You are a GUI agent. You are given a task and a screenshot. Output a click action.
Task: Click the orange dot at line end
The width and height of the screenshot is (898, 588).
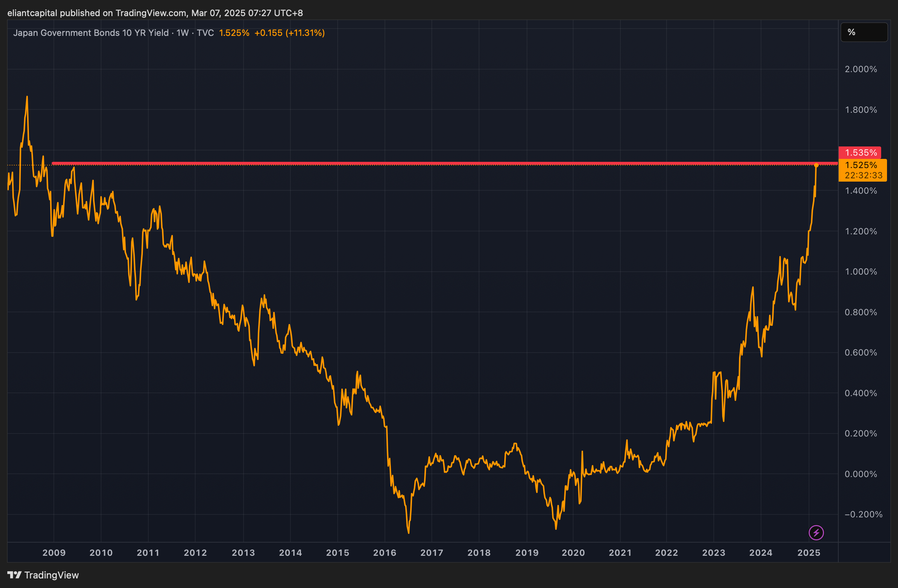tap(816, 165)
